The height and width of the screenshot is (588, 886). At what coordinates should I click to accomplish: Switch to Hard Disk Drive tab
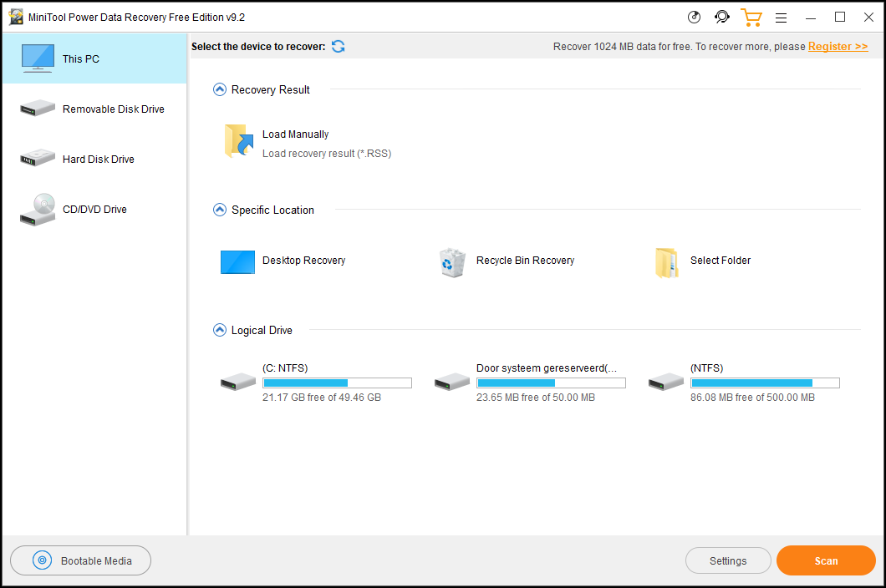point(94,159)
